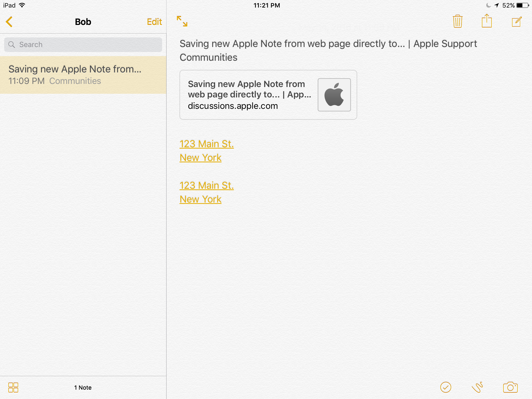This screenshot has height=399, width=532.
Task: Tap the Search field in the sidebar
Action: tap(83, 45)
